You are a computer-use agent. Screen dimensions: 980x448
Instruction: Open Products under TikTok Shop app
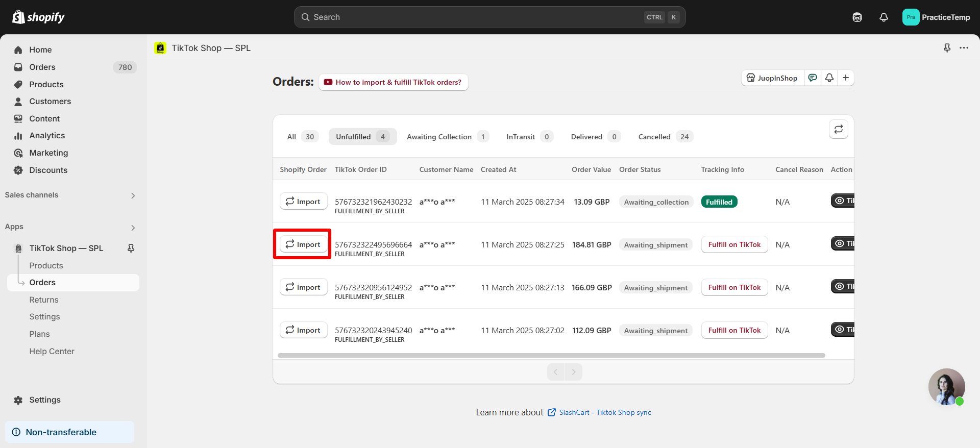(46, 266)
